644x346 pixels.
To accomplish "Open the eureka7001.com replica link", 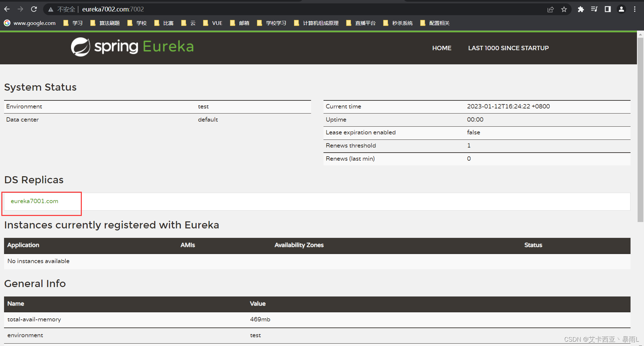I will click(x=34, y=201).
